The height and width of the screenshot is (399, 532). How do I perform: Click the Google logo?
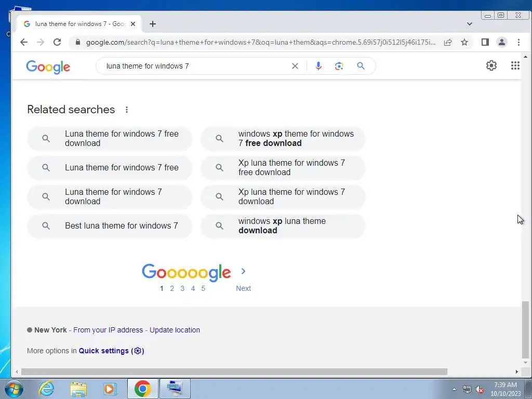coord(48,67)
